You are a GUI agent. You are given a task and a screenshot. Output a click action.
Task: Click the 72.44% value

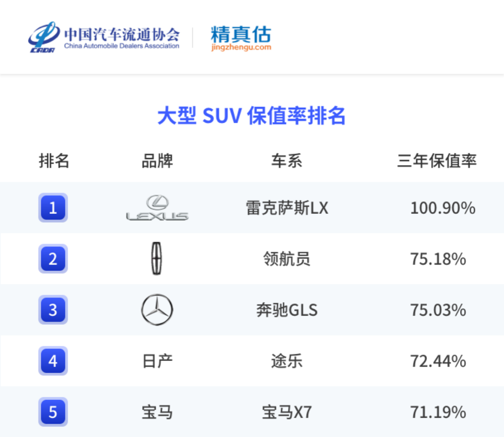[438, 361]
